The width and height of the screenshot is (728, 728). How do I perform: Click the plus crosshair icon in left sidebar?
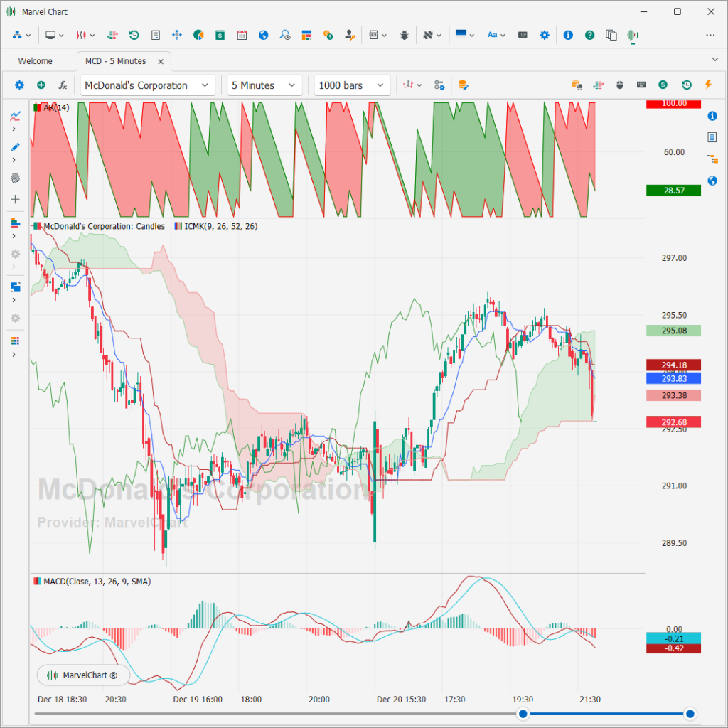tap(16, 199)
